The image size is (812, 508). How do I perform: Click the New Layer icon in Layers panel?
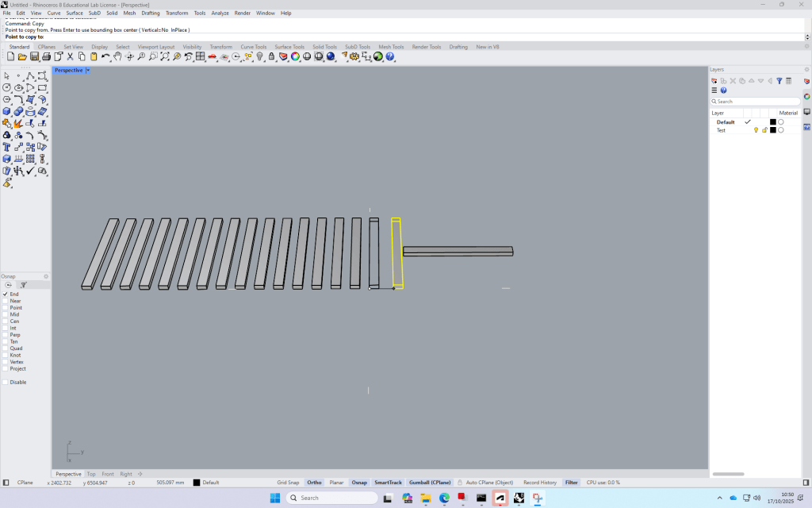coord(714,80)
